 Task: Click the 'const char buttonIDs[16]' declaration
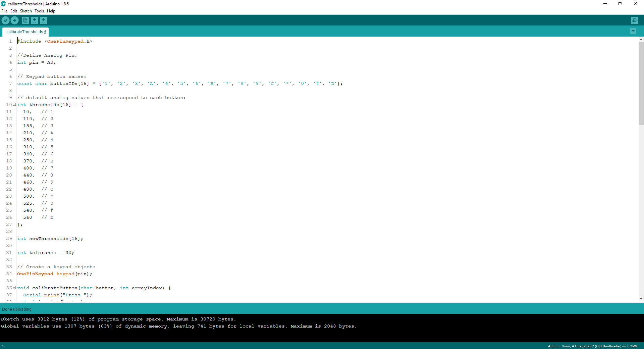coord(180,84)
